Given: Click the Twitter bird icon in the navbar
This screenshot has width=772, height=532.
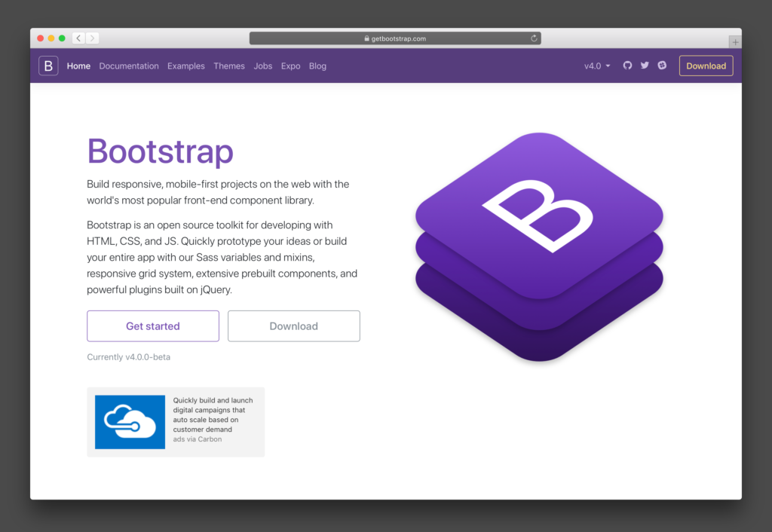Looking at the screenshot, I should pyautogui.click(x=645, y=66).
